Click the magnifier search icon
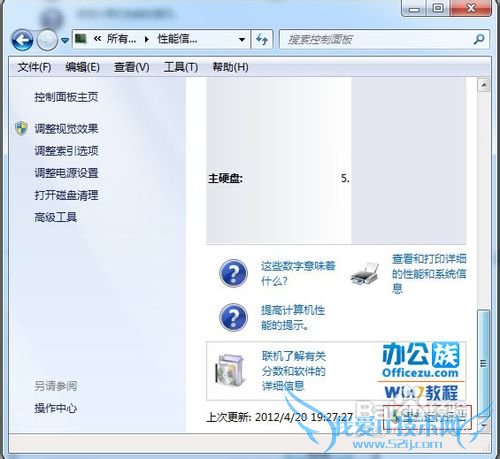The image size is (500, 459). 479,39
